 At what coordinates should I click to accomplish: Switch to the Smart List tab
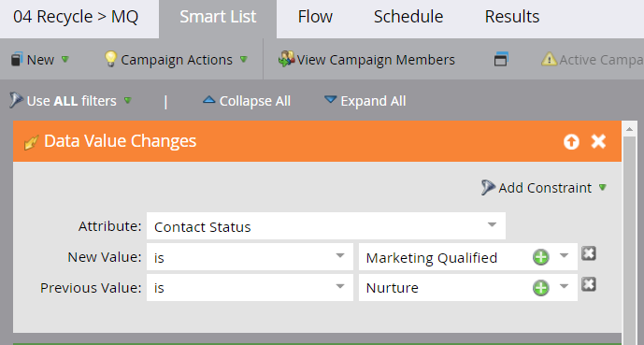218,17
